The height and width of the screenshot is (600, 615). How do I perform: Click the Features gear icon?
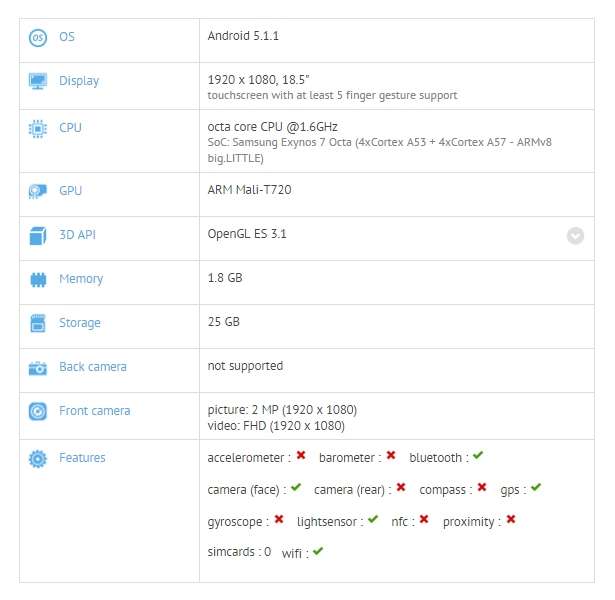pyautogui.click(x=38, y=458)
